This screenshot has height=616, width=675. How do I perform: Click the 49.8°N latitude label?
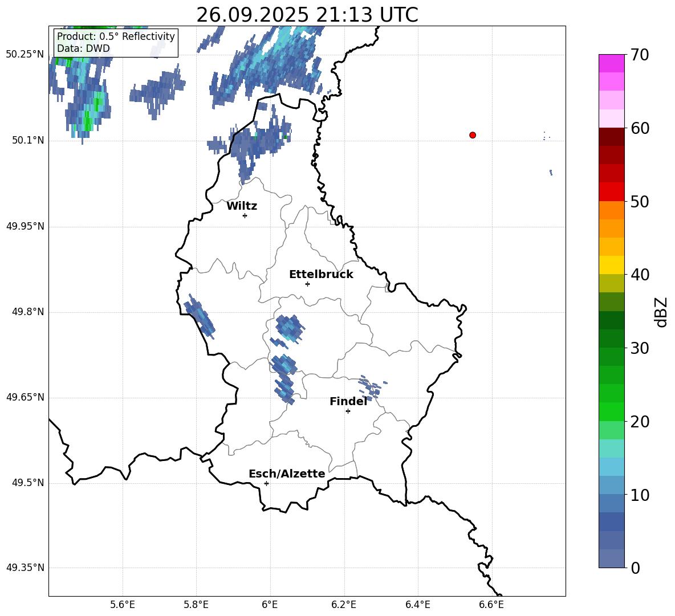28,312
